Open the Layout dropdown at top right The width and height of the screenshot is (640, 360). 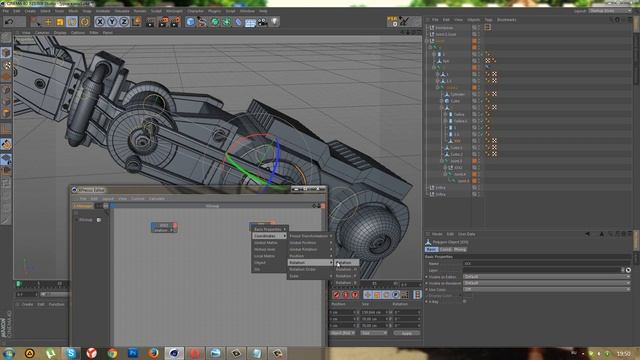(x=610, y=11)
